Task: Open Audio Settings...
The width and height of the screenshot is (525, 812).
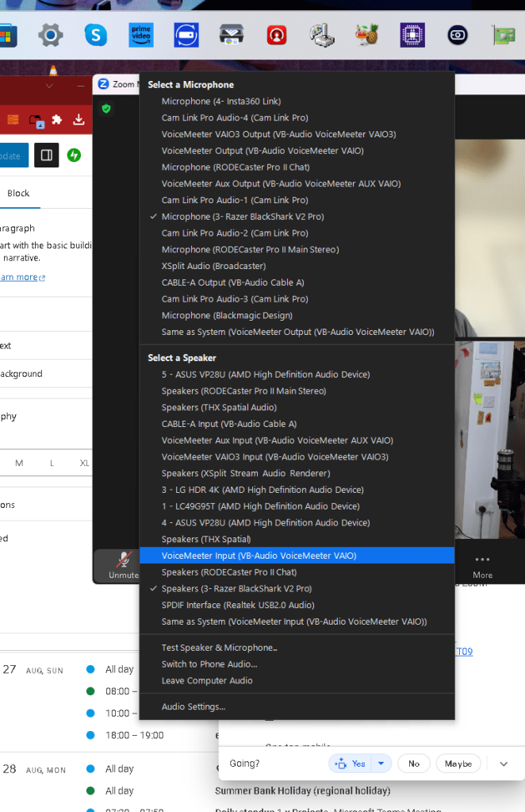Action: tap(297, 707)
